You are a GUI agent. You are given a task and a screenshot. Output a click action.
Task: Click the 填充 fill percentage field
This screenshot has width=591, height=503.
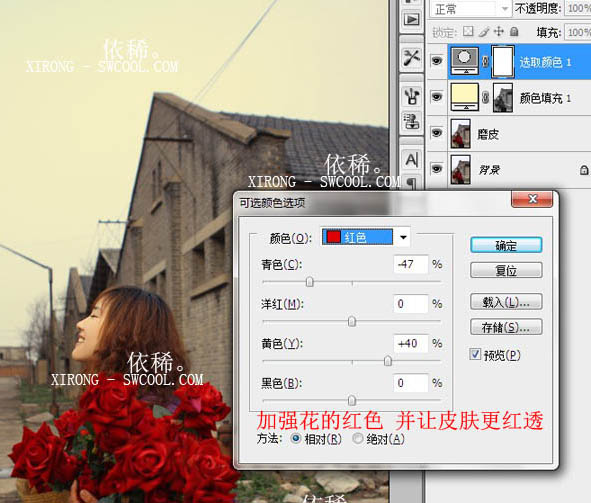(577, 32)
